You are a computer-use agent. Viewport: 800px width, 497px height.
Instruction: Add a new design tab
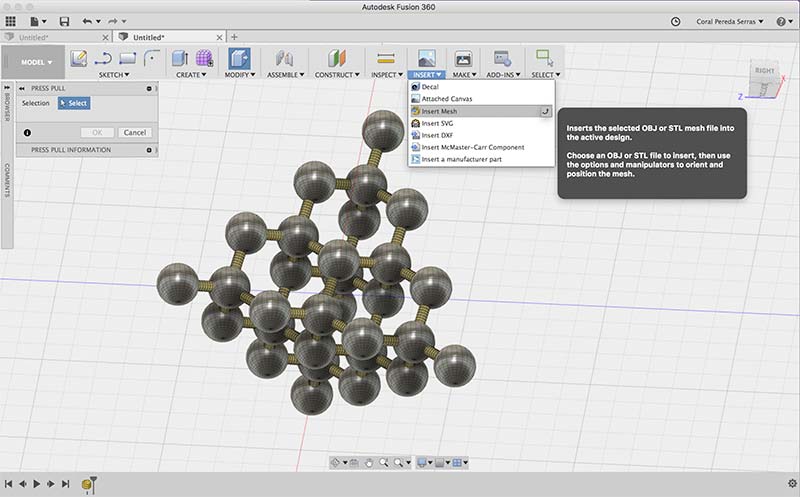[x=234, y=37]
